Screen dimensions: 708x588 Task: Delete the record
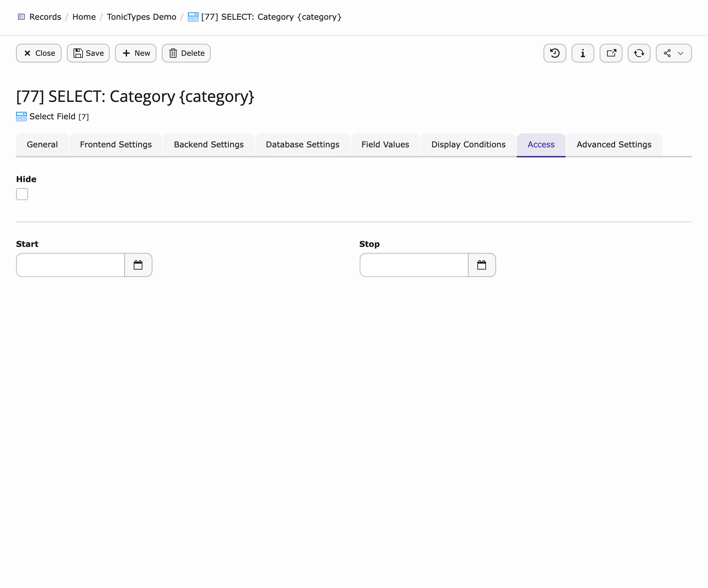(186, 53)
